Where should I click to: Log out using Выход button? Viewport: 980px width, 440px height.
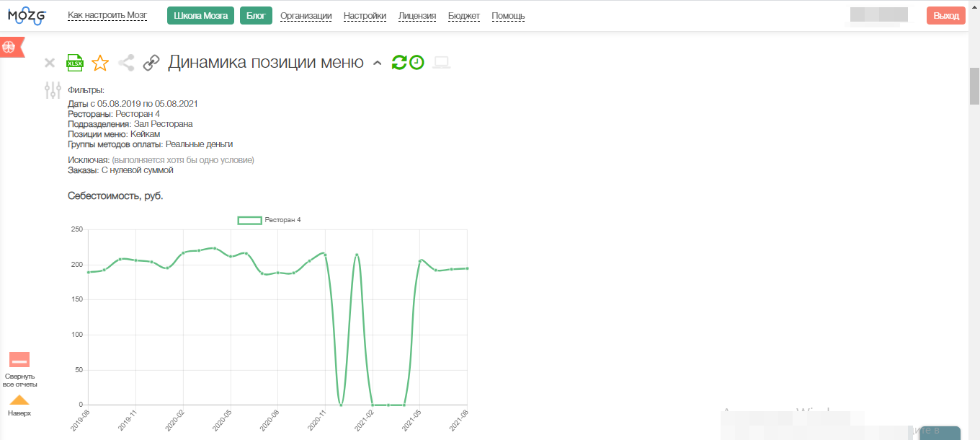tap(945, 15)
